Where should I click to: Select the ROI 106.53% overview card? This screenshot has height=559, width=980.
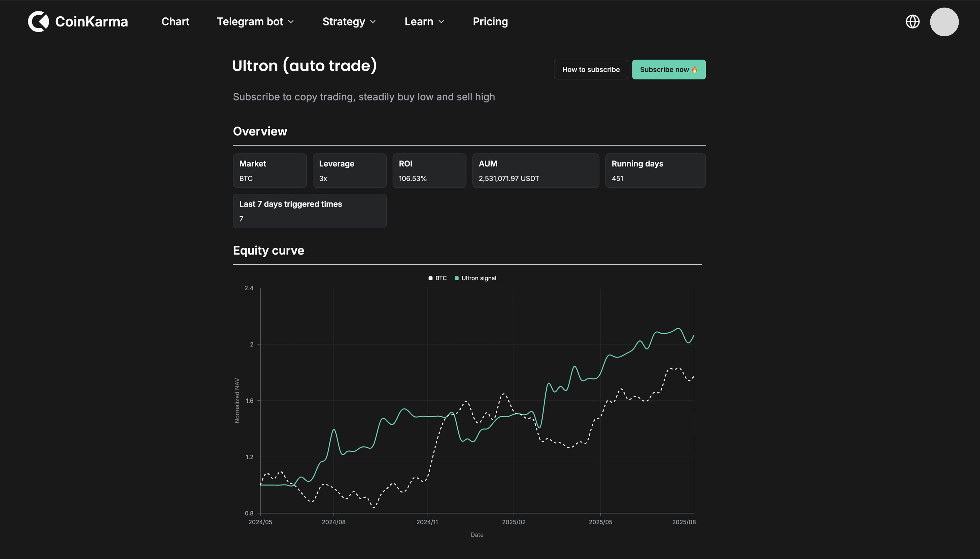(429, 170)
